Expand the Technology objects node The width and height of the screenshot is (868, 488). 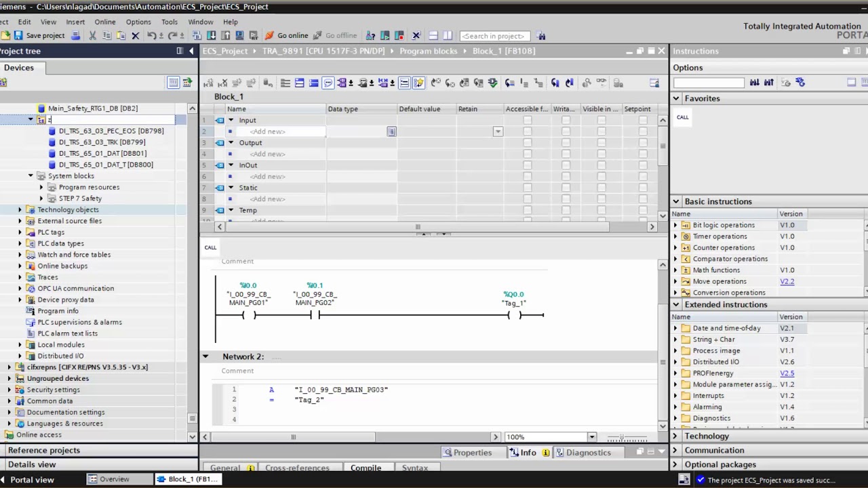pos(20,209)
